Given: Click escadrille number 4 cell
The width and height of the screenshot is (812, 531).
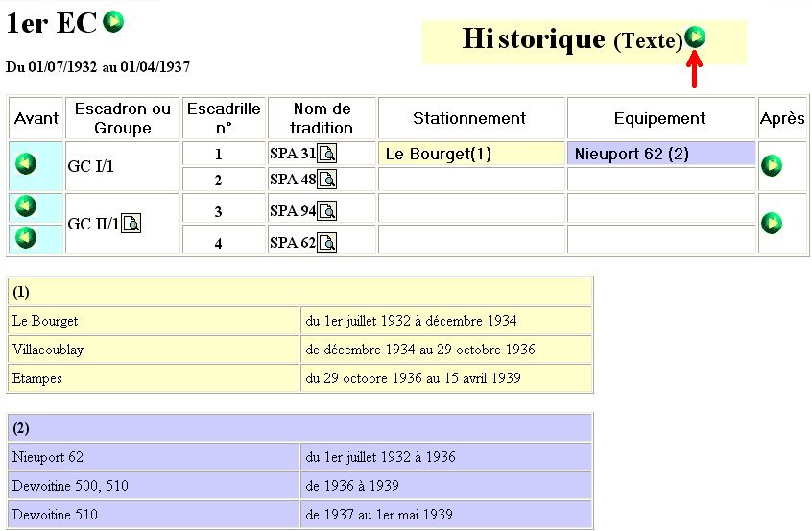Looking at the screenshot, I should pyautogui.click(x=224, y=240).
